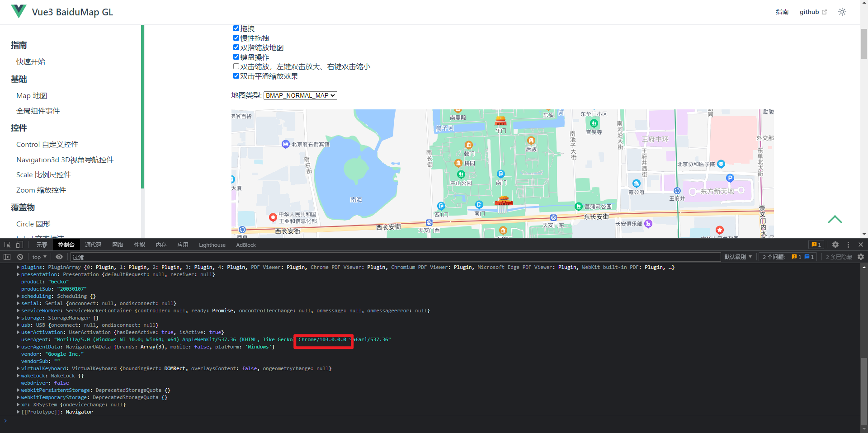
Task: Open the top JavaScript context dropdown
Action: tap(39, 257)
